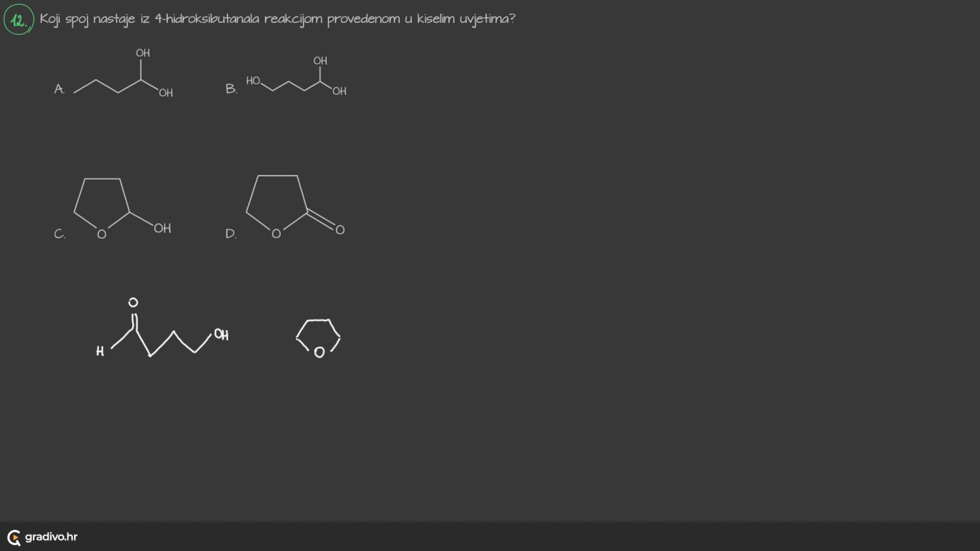Select answer option B label

coord(231,89)
